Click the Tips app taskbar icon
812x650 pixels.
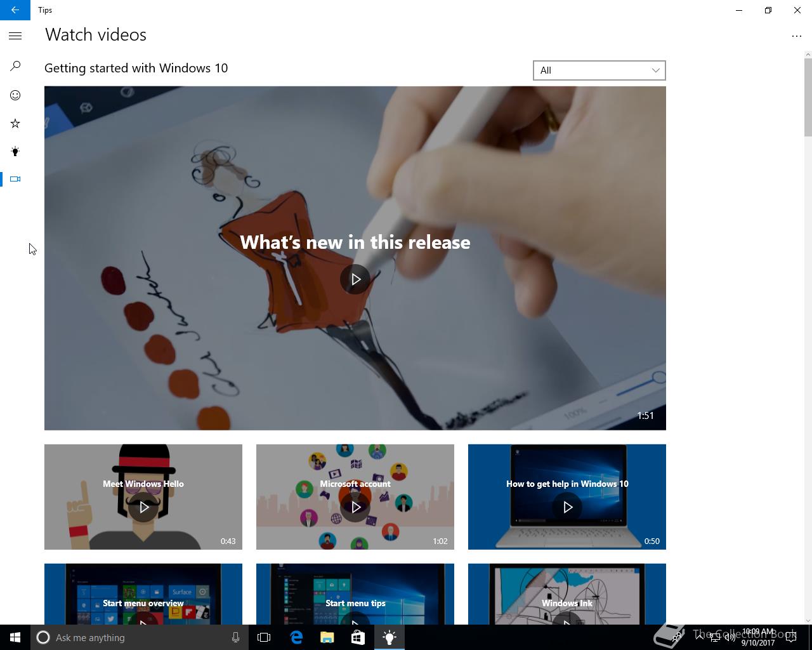tap(390, 637)
